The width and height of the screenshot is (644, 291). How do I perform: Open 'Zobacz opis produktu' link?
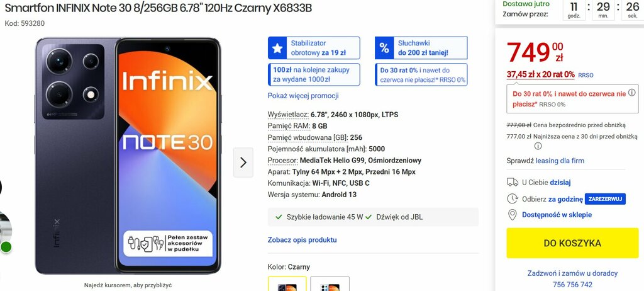(303, 239)
